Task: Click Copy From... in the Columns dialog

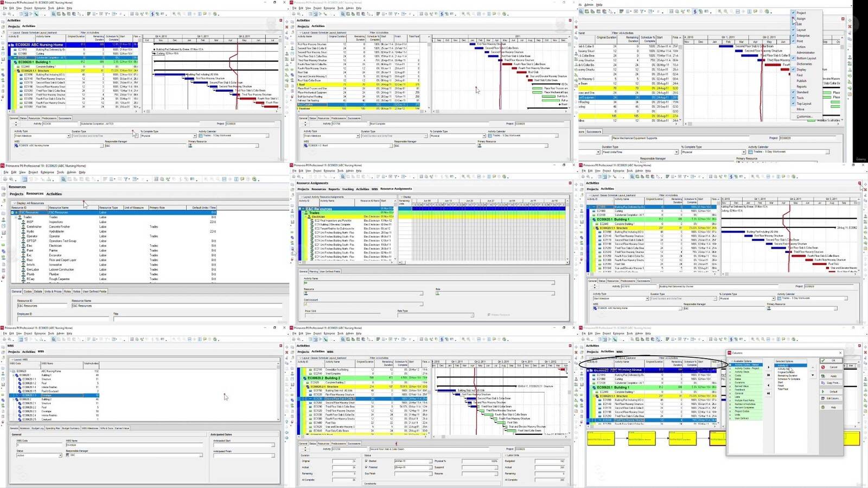Action: [832, 383]
